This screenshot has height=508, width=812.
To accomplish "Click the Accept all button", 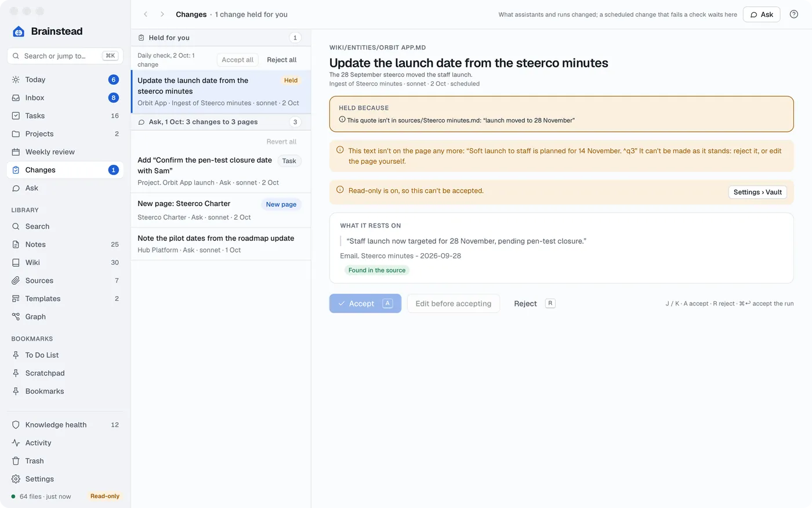I will (x=237, y=60).
